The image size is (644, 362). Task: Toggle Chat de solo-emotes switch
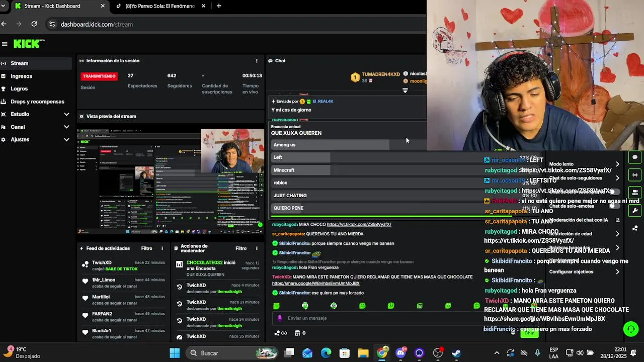pyautogui.click(x=615, y=206)
